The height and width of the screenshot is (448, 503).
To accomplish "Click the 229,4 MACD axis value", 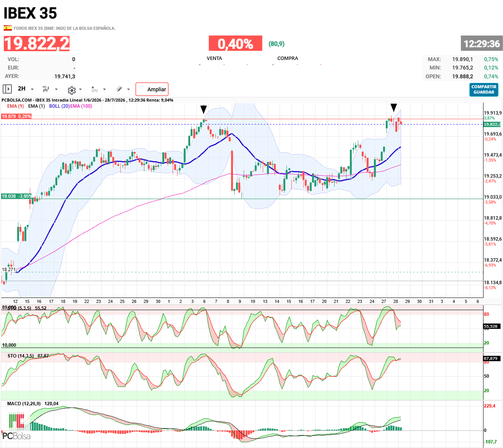I will click(x=490, y=406).
